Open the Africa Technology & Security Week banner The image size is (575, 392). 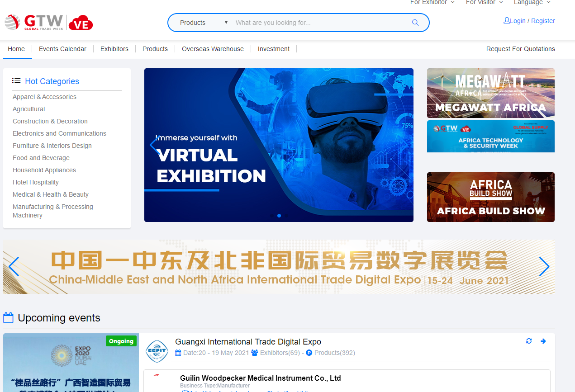click(491, 137)
